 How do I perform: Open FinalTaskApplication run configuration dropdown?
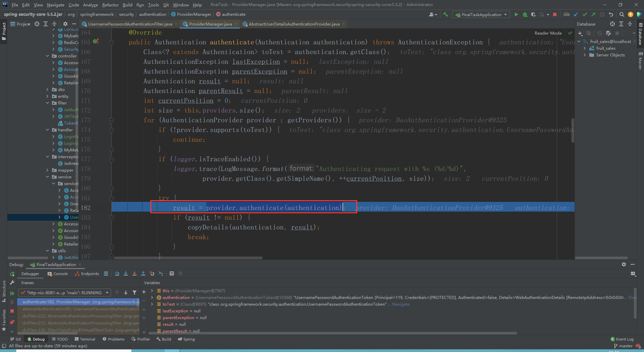pos(481,14)
